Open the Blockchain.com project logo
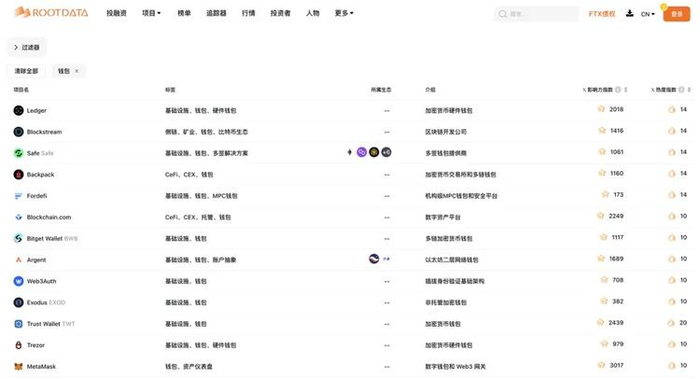This screenshot has height=379, width=700. click(18, 217)
